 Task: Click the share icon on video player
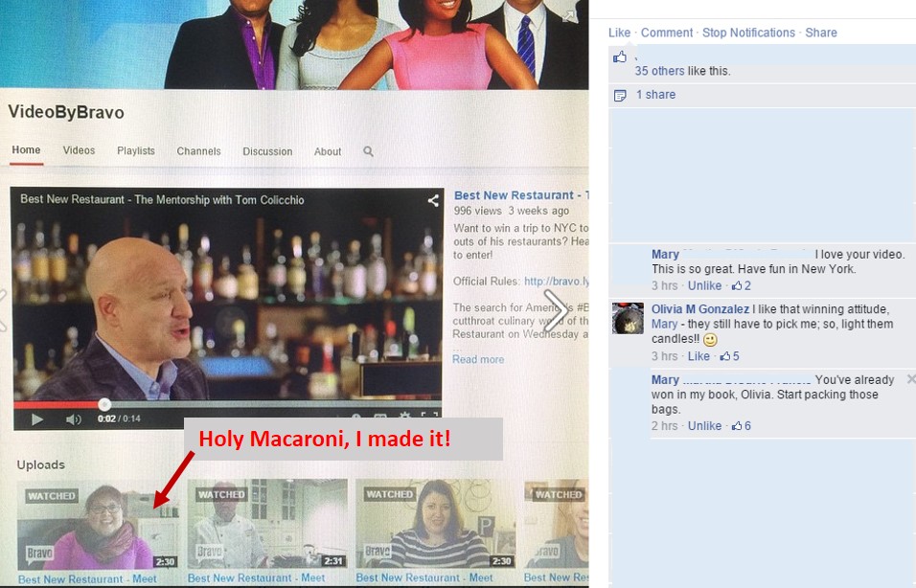coord(432,201)
